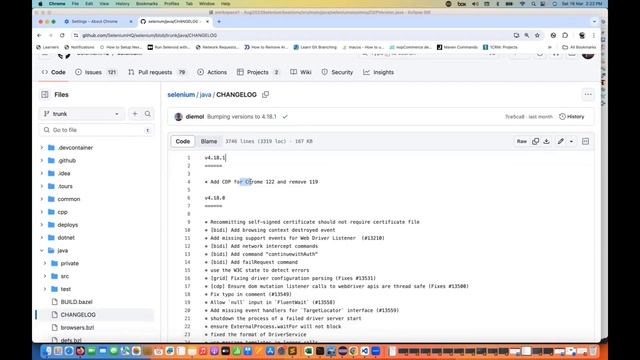
Task: Open the Security tab
Action: (x=337, y=72)
